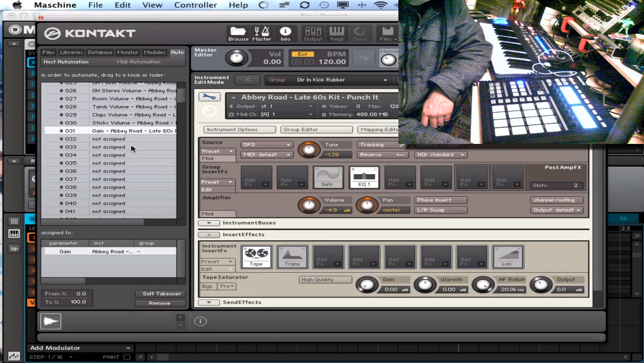
Task: Click the waveform icon at bottom left
Action: click(50, 322)
